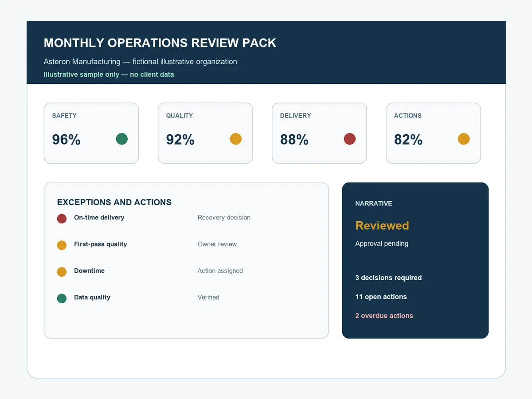Click the red status dot on Delivery card
This screenshot has width=532, height=399.
tap(350, 139)
